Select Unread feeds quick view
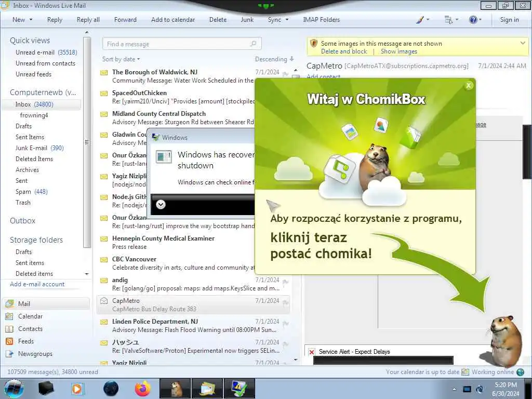This screenshot has width=532, height=399. (34, 74)
